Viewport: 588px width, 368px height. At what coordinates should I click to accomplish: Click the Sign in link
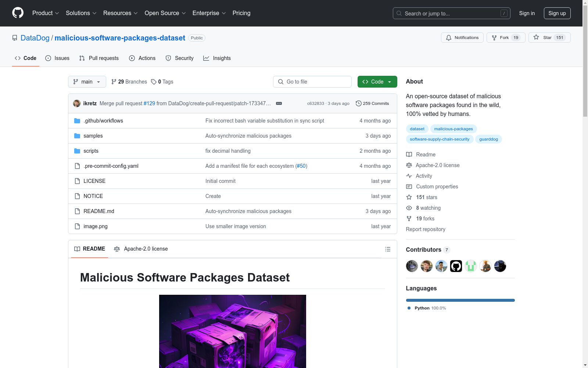[x=527, y=13]
